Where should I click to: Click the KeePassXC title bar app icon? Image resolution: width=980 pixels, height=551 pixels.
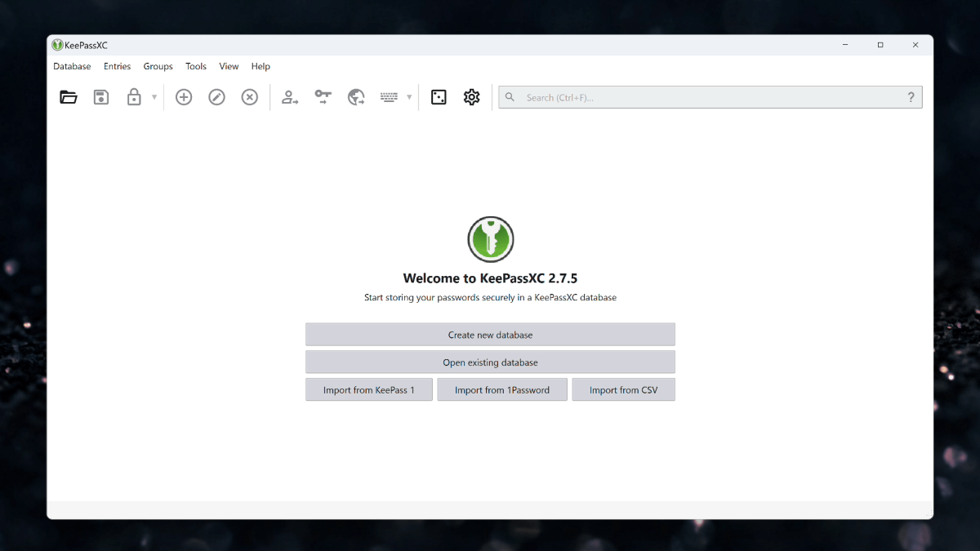coord(58,45)
